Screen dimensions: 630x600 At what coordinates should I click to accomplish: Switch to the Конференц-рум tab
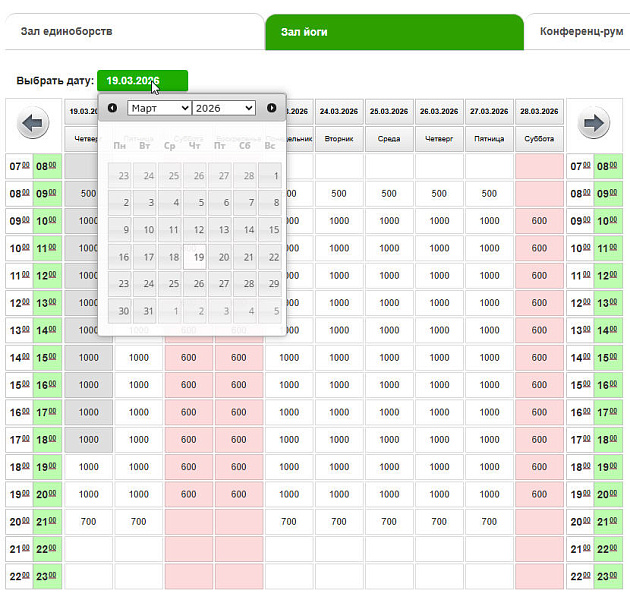click(579, 32)
